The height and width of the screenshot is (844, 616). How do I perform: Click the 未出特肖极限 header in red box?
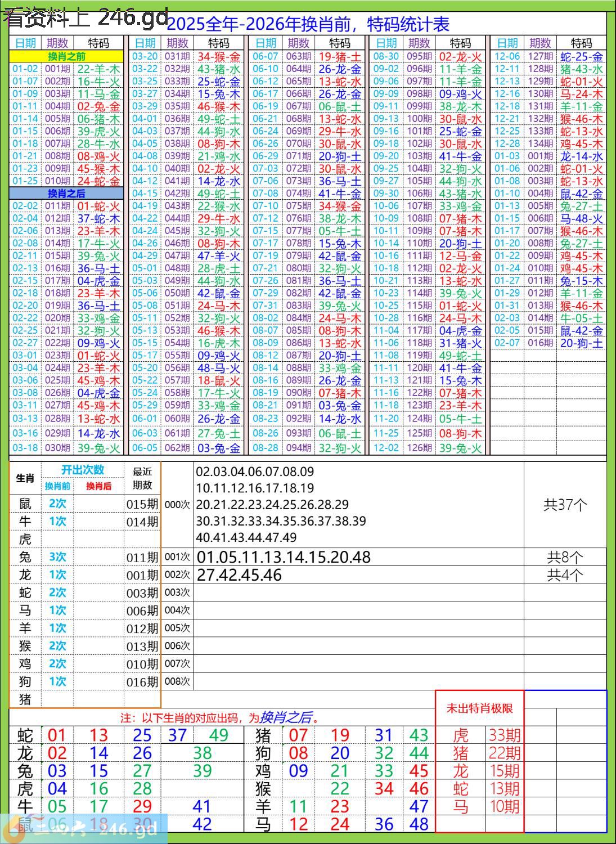[479, 708]
